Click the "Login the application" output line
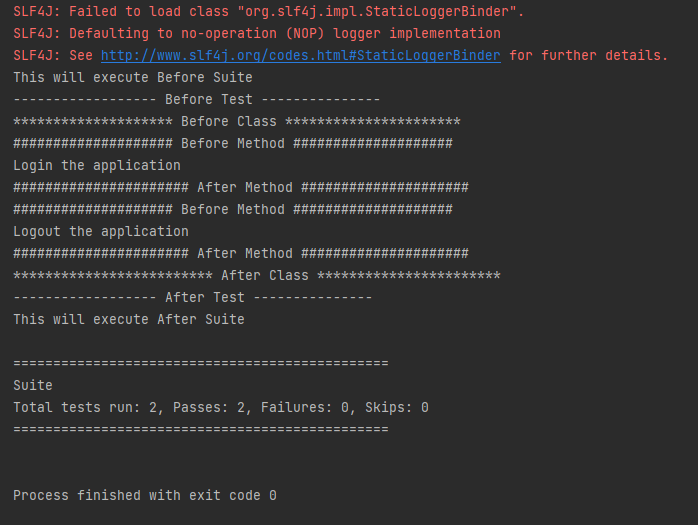Viewport: 698px width, 525px height. [x=97, y=166]
